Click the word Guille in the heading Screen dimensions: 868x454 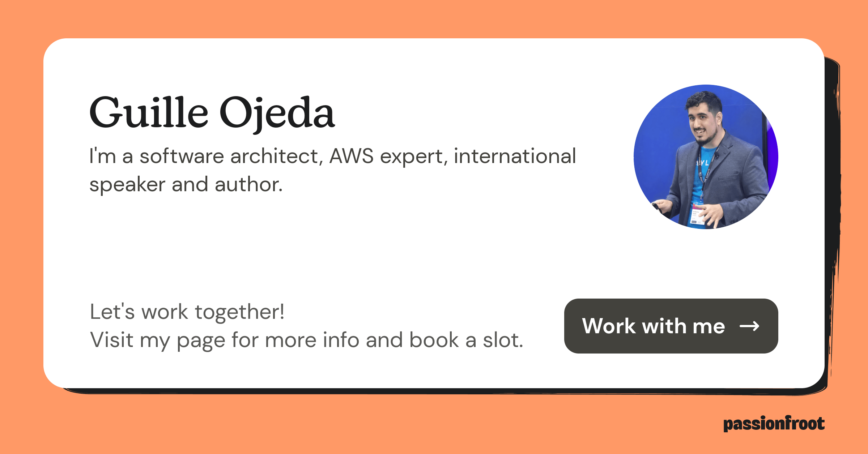(x=149, y=113)
